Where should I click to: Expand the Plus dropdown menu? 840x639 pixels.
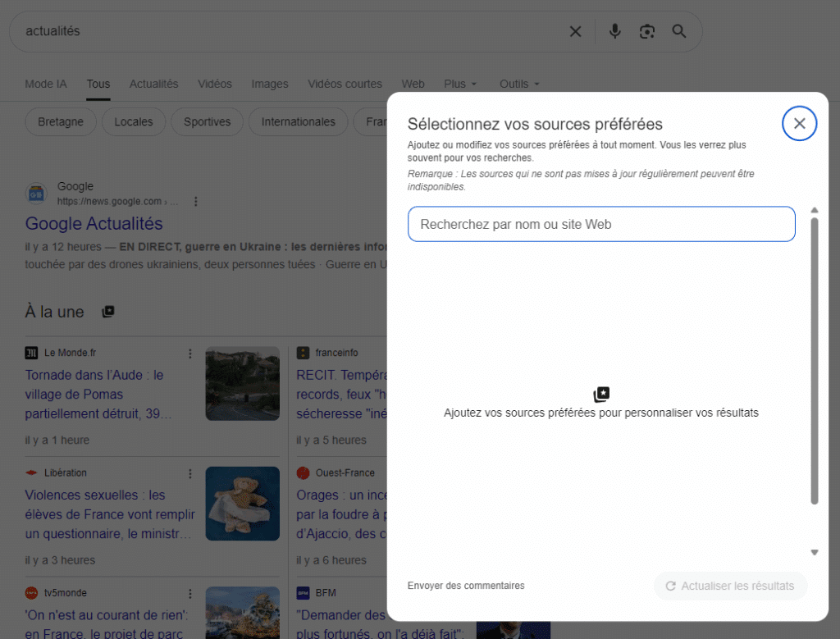click(460, 84)
